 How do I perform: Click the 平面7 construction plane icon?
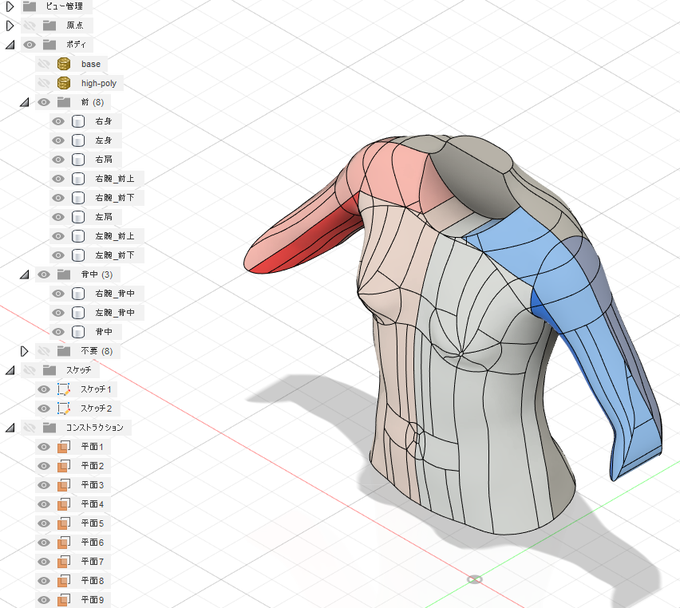click(x=64, y=562)
